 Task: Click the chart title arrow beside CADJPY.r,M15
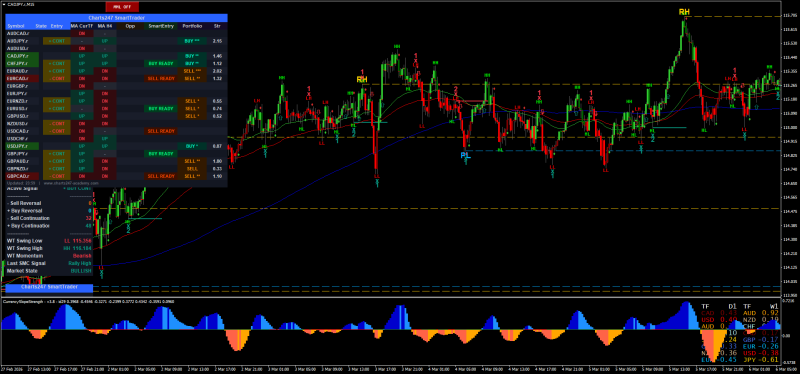coord(4,4)
